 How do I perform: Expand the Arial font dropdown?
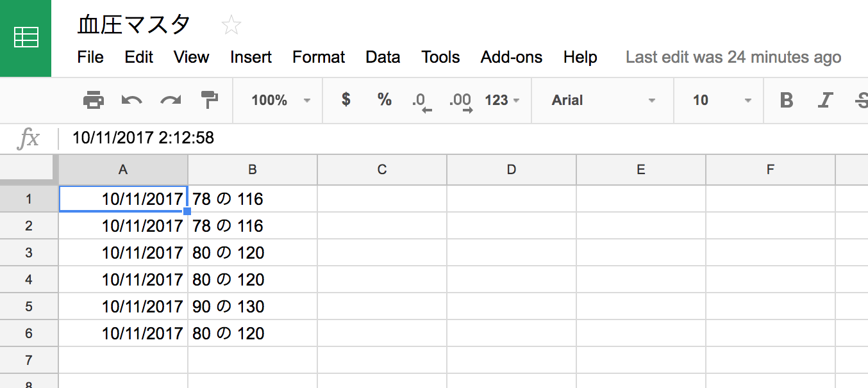click(x=603, y=100)
